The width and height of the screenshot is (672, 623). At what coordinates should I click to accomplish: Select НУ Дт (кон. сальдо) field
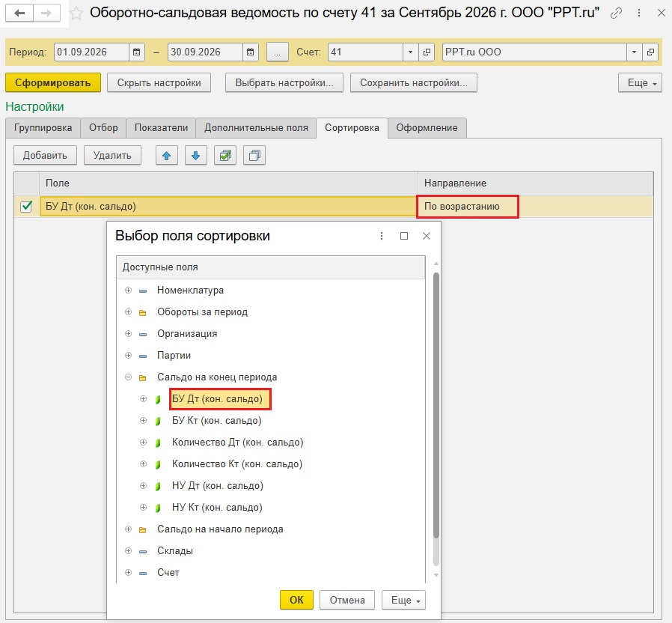pos(217,486)
